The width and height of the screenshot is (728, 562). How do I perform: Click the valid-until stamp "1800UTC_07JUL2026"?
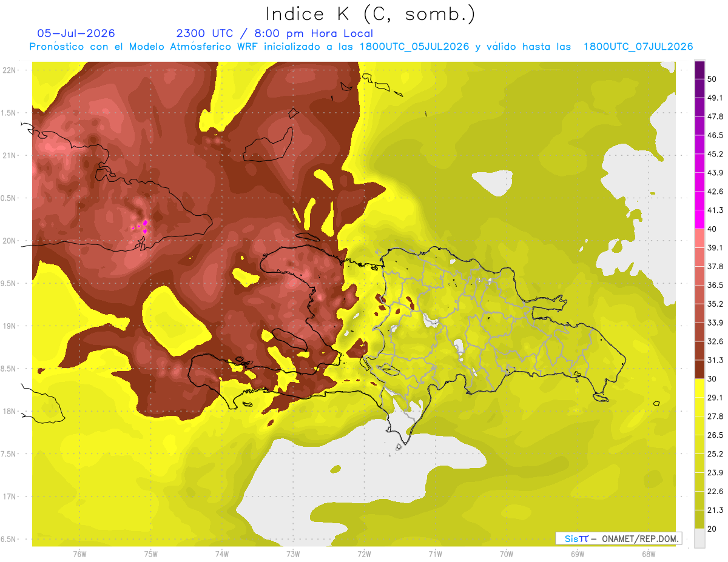tap(638, 47)
